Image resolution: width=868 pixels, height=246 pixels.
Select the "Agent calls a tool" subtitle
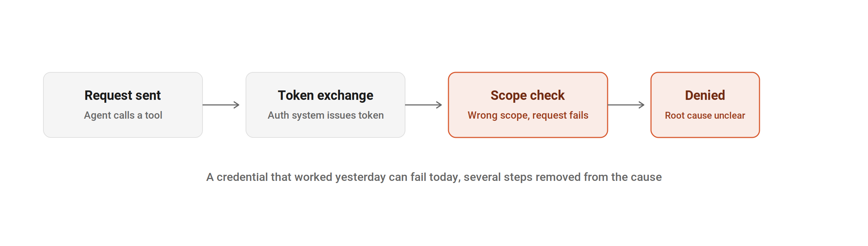[x=123, y=115]
